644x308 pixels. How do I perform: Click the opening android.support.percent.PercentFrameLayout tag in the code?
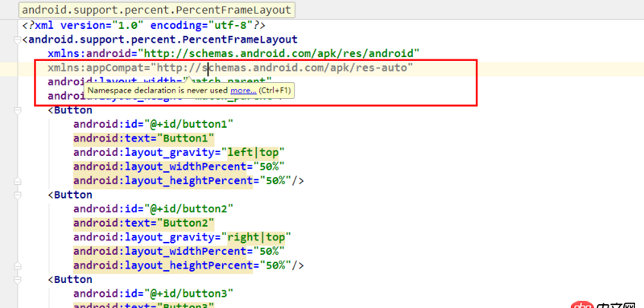tap(159, 39)
